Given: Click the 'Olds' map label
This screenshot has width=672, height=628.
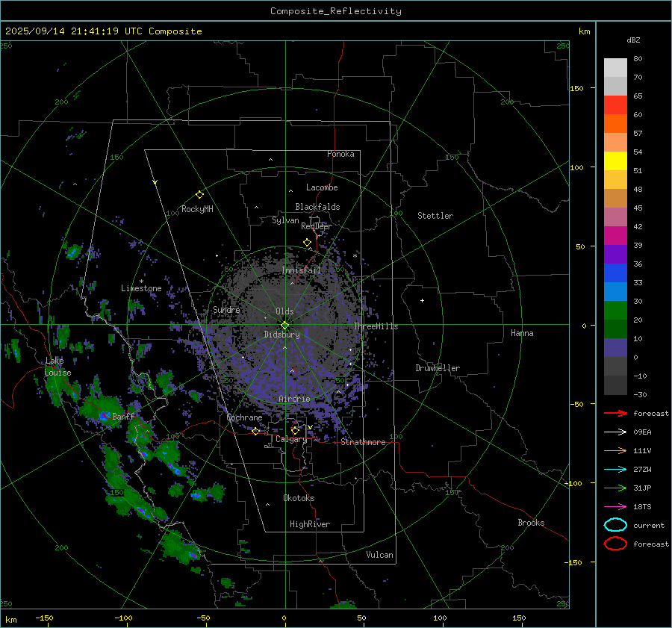Looking at the screenshot, I should coord(284,311).
